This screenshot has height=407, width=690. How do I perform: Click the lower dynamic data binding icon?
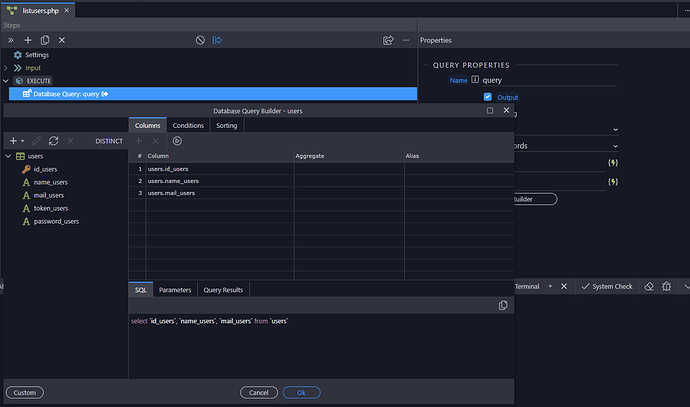613,182
